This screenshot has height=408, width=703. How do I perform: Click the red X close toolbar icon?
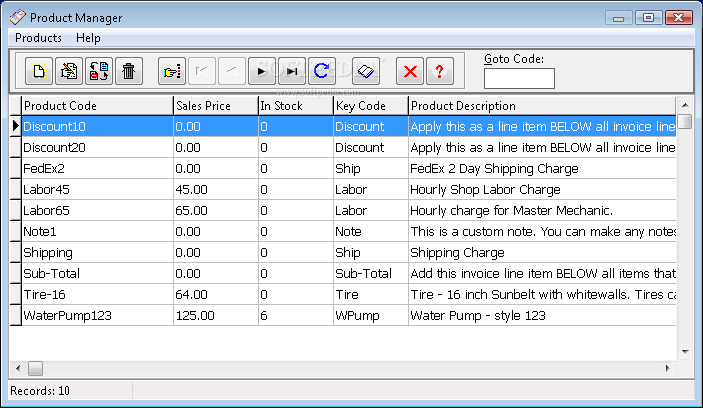point(410,71)
